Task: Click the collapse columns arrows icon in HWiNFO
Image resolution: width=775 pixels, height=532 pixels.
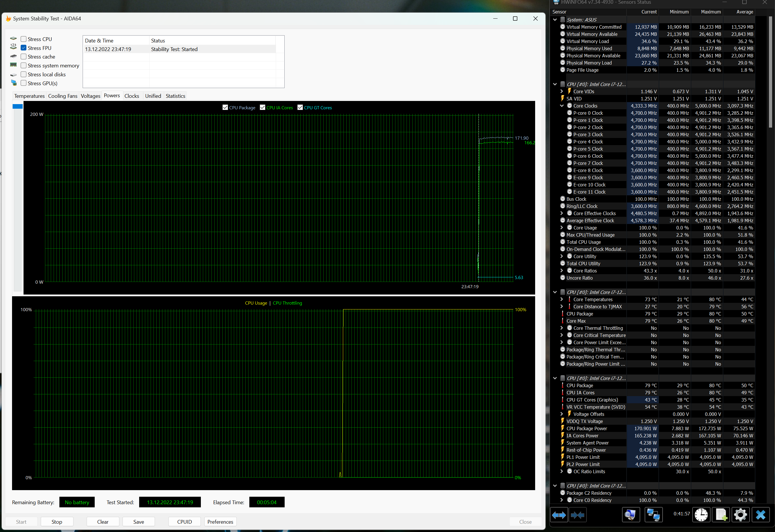Action: 577,515
